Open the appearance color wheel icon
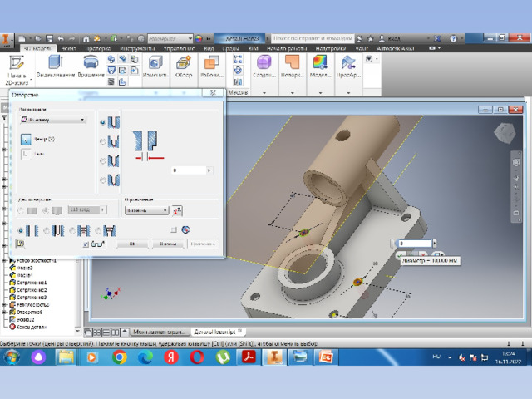Screen dimensions: 532x399 [199, 39]
